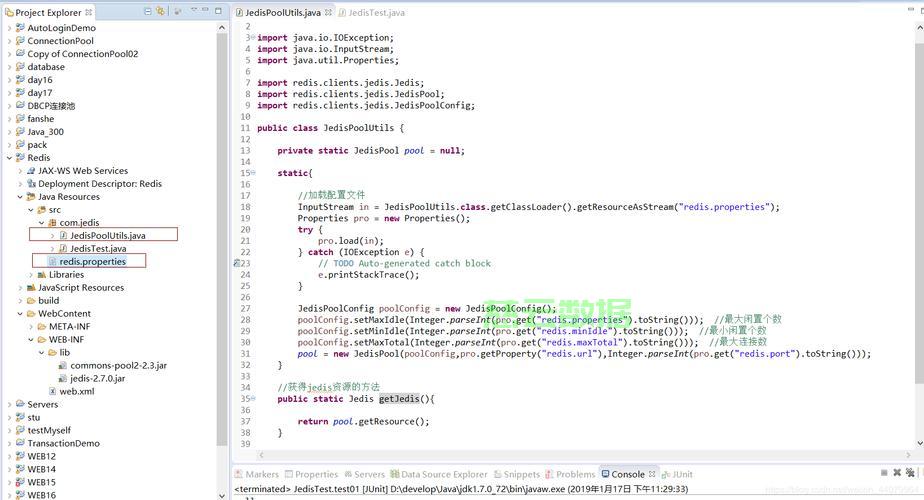Click the Collapse All icon in Project Explorer

click(x=148, y=11)
